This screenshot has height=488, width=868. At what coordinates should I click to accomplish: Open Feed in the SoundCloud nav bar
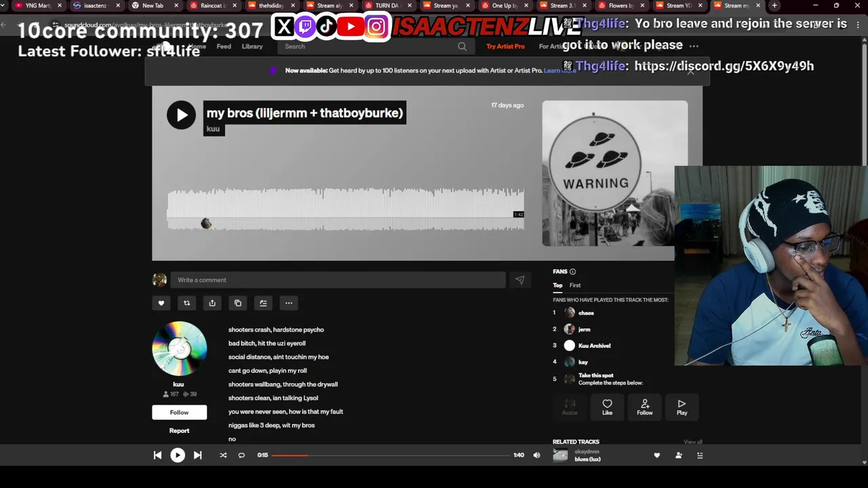224,47
